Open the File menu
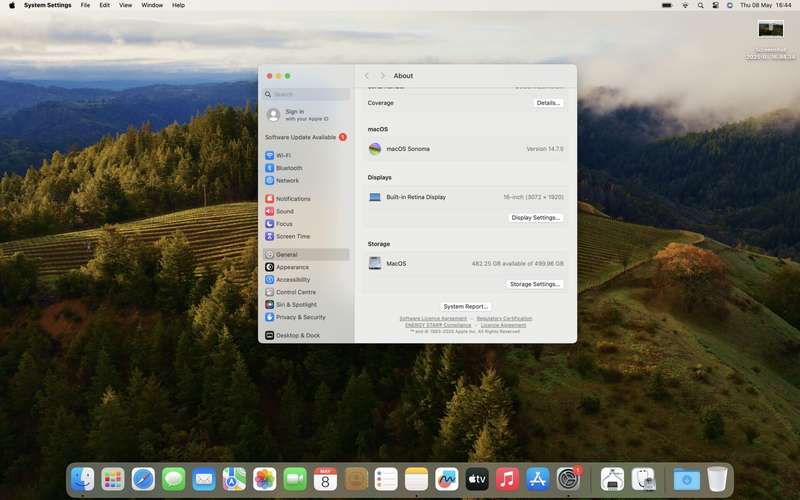The height and width of the screenshot is (500, 800). point(85,5)
